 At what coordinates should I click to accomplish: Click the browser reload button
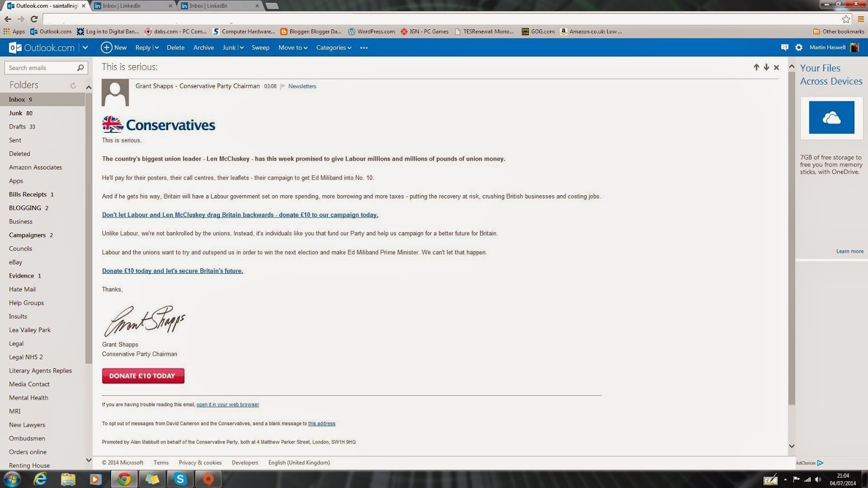tap(34, 19)
